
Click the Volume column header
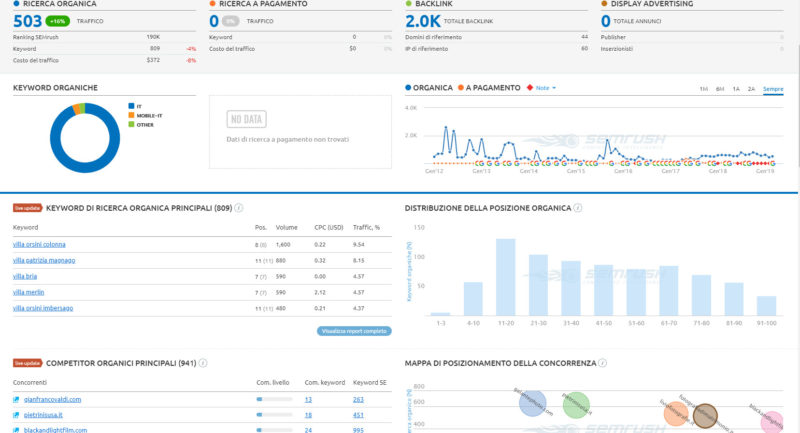tap(287, 227)
